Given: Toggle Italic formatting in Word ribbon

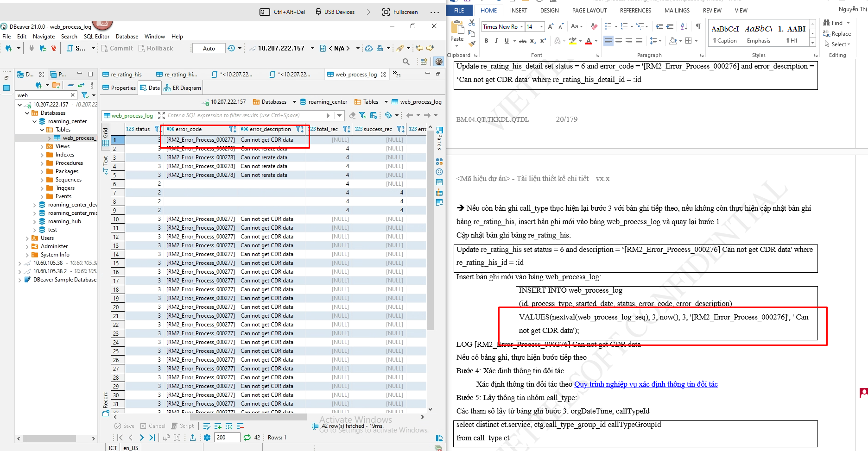Looking at the screenshot, I should (496, 41).
